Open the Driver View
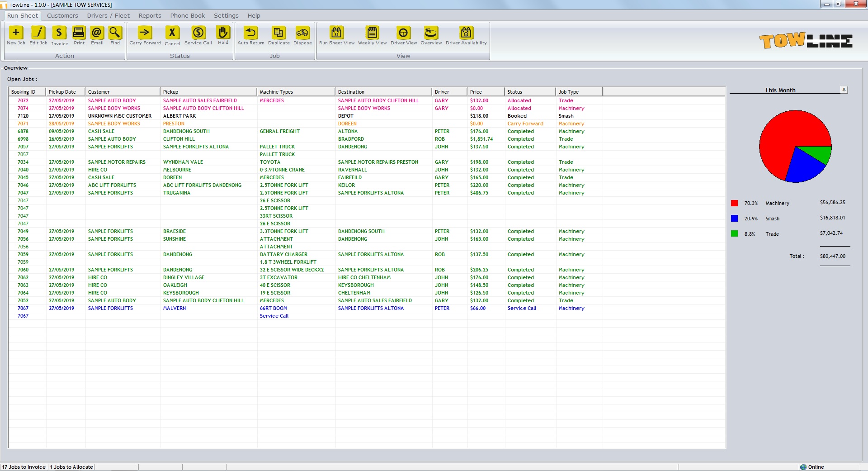 click(404, 36)
